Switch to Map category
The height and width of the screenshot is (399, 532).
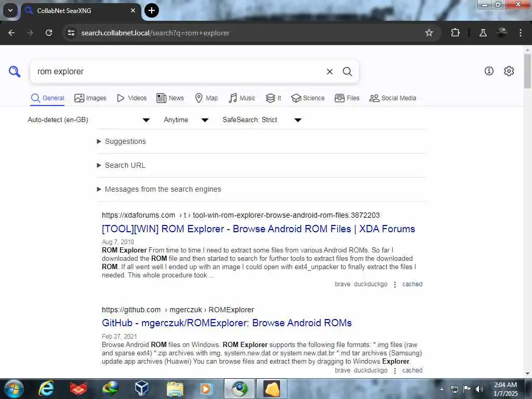pos(206,98)
